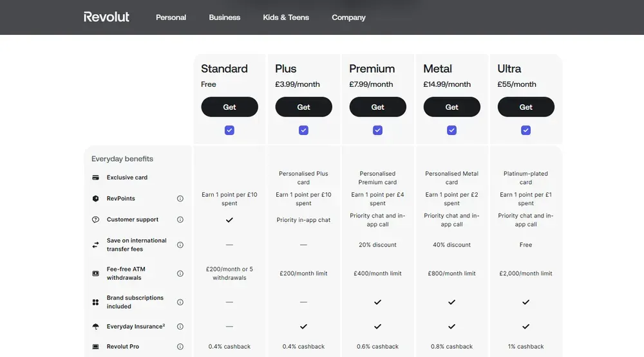Click the Revolut logo
644x357 pixels.
106,17
